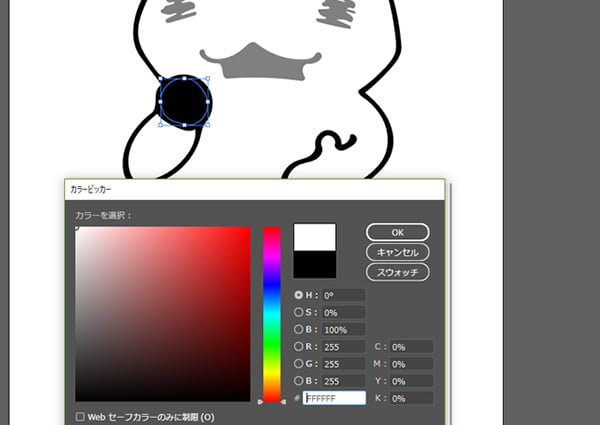Viewport: 600px width, 425px height.
Task: Click the H hue value field
Action: [x=342, y=295]
